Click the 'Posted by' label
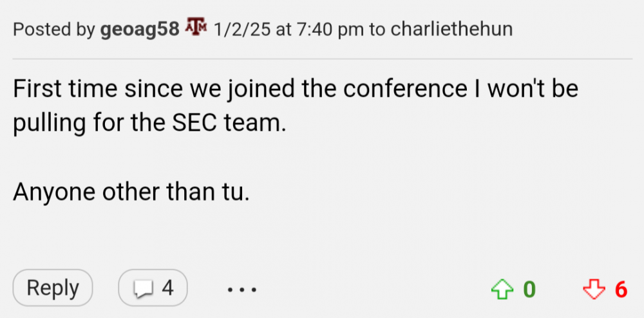This screenshot has height=318, width=644. pos(54,30)
